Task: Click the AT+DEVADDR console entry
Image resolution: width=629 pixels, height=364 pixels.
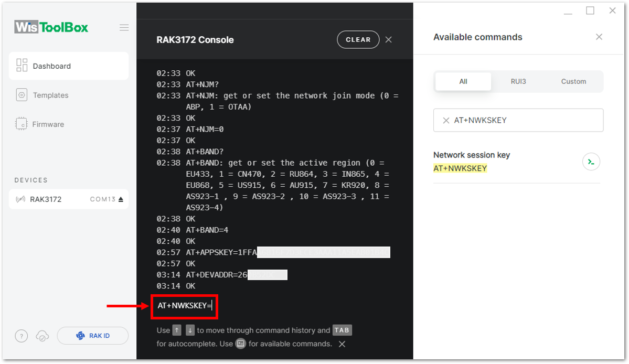Action: coord(222,275)
